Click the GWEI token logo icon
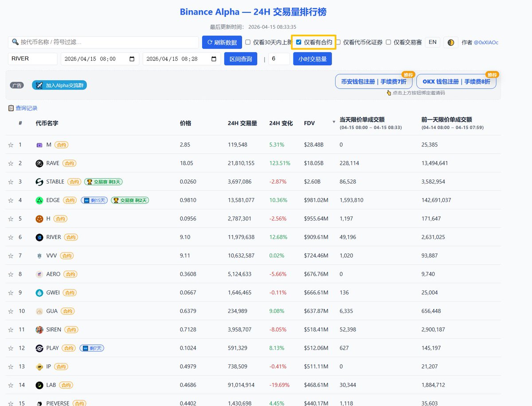The image size is (532, 406). (x=39, y=293)
